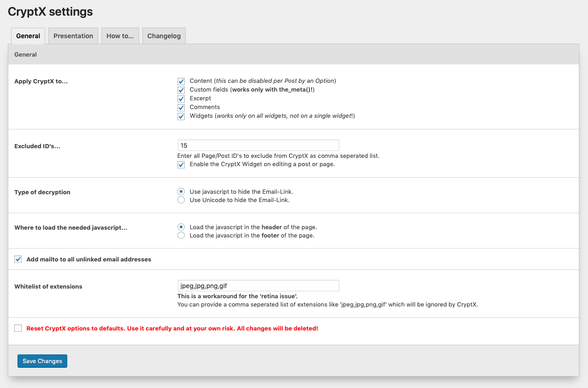Image resolution: width=588 pixels, height=388 pixels.
Task: Click the General section header bar
Action: [294, 54]
